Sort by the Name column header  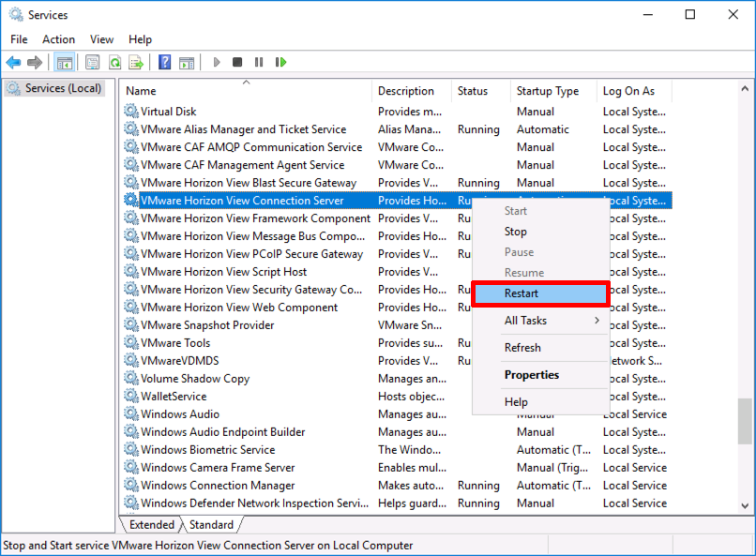[x=246, y=91]
